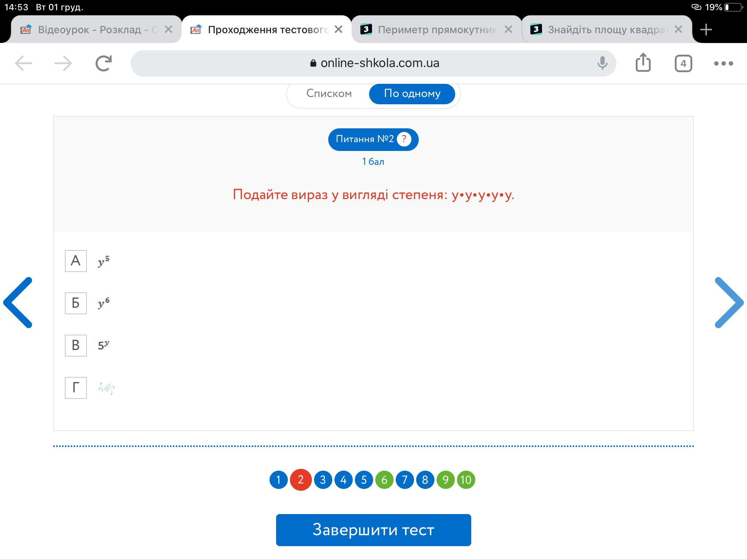Open the browser three-dots menu

(x=723, y=63)
